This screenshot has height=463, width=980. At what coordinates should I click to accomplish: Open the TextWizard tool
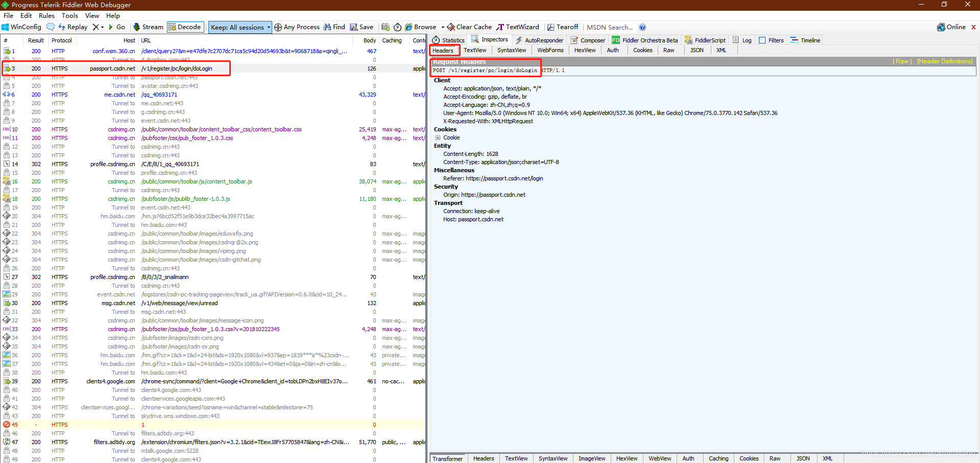coord(518,27)
